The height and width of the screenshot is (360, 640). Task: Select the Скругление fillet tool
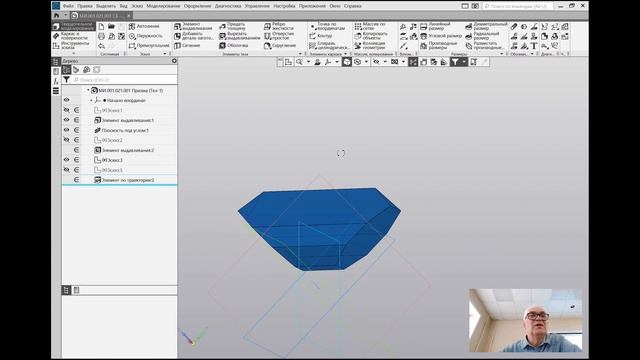click(280, 46)
